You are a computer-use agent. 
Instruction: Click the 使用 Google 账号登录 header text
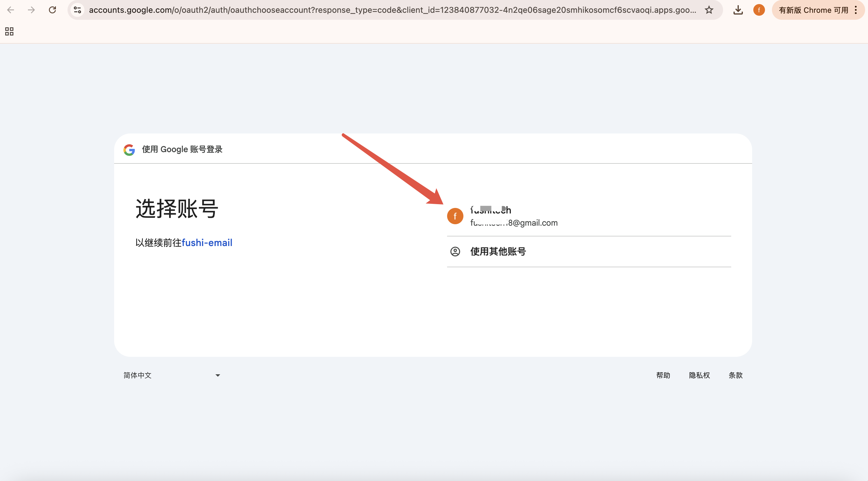click(x=182, y=149)
